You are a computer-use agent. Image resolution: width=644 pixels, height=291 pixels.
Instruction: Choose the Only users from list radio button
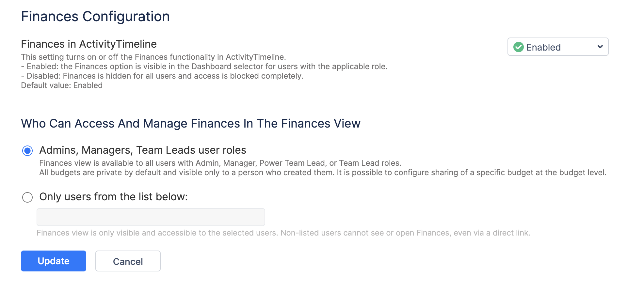(27, 197)
